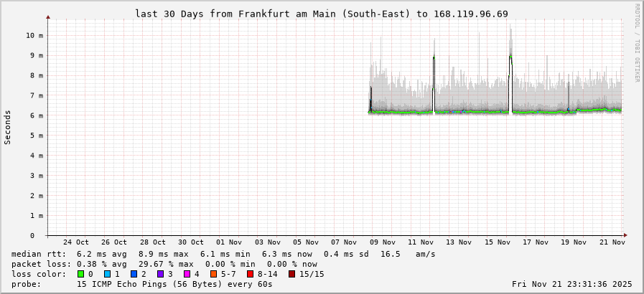This screenshot has width=644, height=294.
Task: Click the red loss swatch for 8-14
Action: click(x=250, y=274)
